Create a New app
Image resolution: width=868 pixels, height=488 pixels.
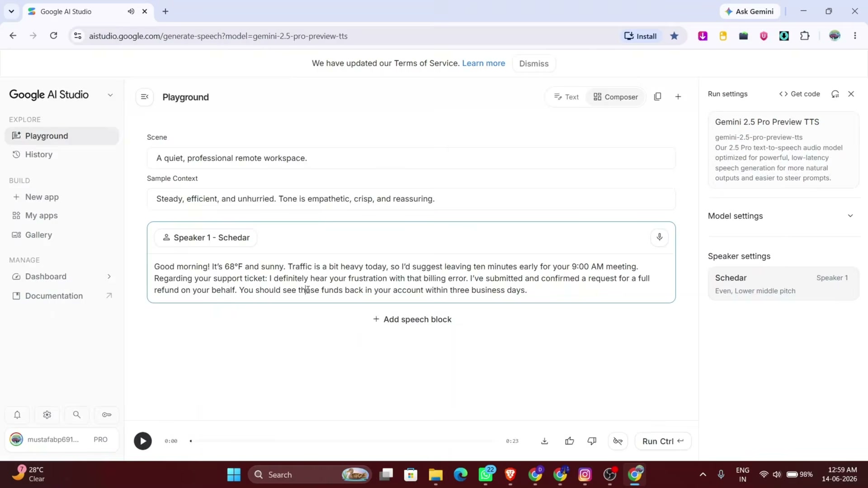[62, 197]
